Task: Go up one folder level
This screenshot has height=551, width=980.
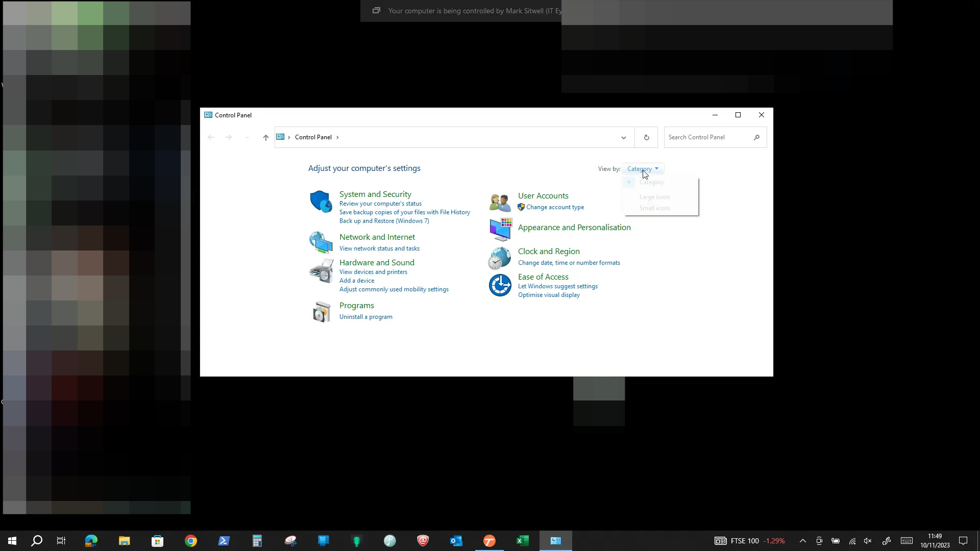Action: click(265, 137)
